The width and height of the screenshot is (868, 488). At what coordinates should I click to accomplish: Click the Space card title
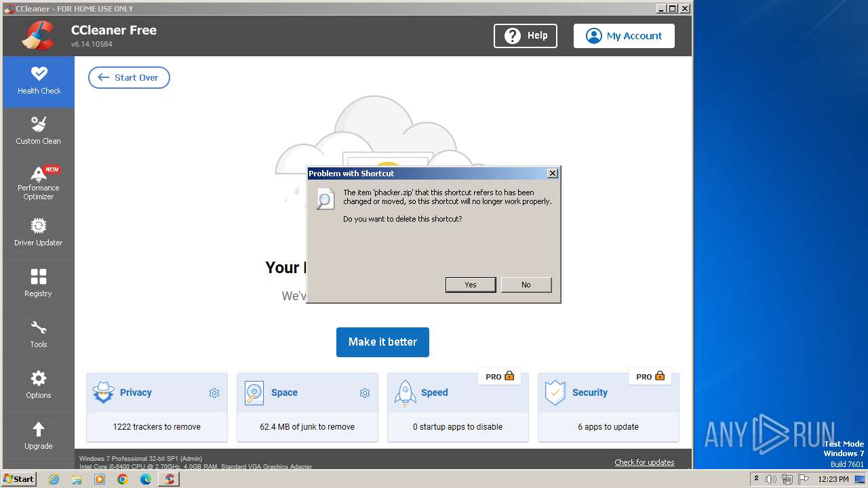tap(284, 392)
